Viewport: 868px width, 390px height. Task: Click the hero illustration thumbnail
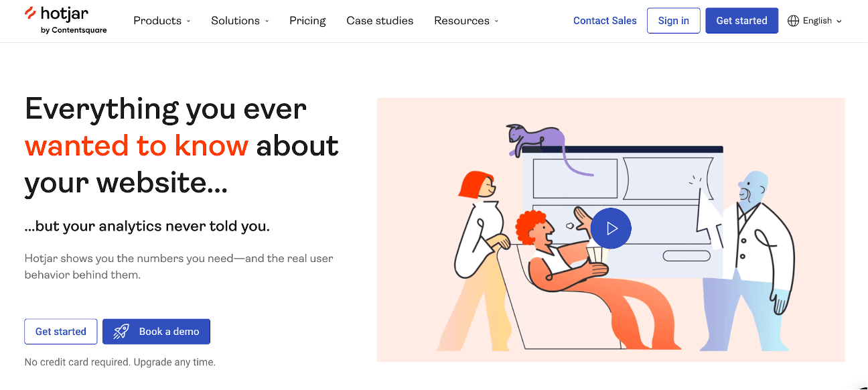611,230
